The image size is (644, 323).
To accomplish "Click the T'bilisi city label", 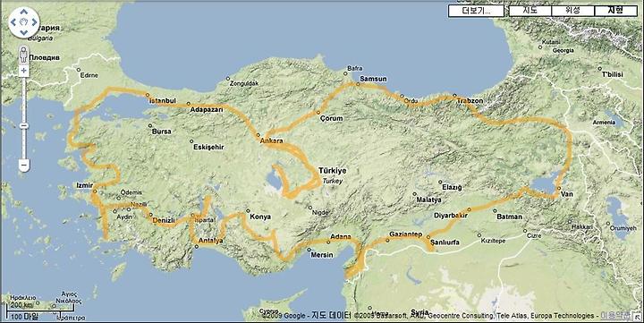I will click(613, 74).
